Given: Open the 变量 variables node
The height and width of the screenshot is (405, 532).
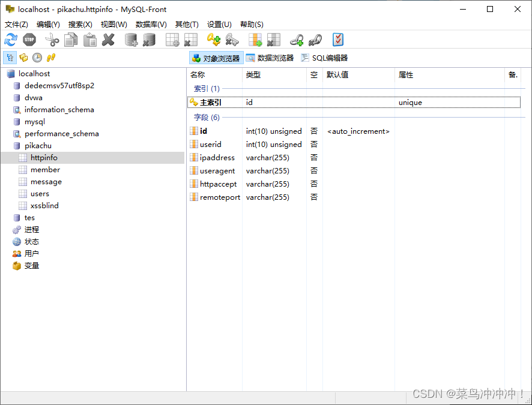Looking at the screenshot, I should coord(32,266).
